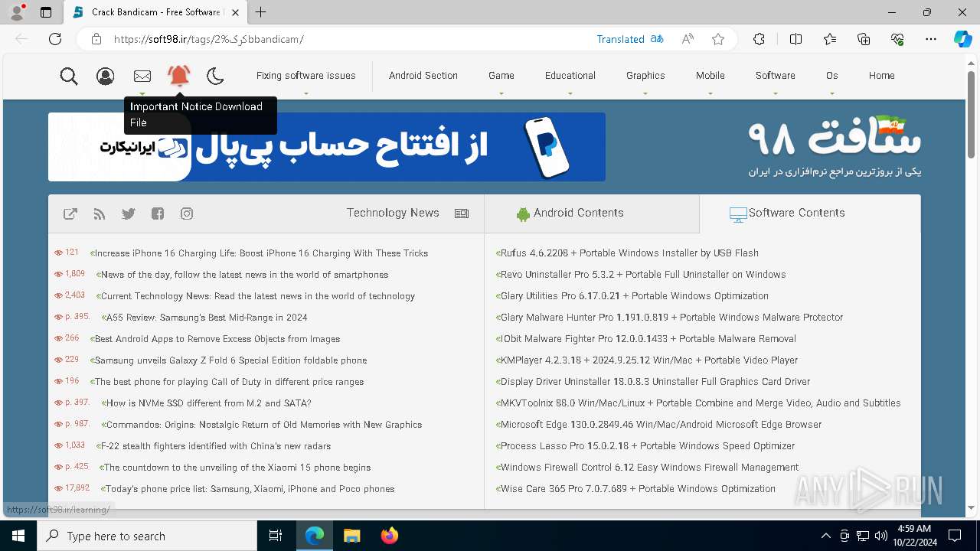
Task: Launch Firefox from the taskbar
Action: 390,536
